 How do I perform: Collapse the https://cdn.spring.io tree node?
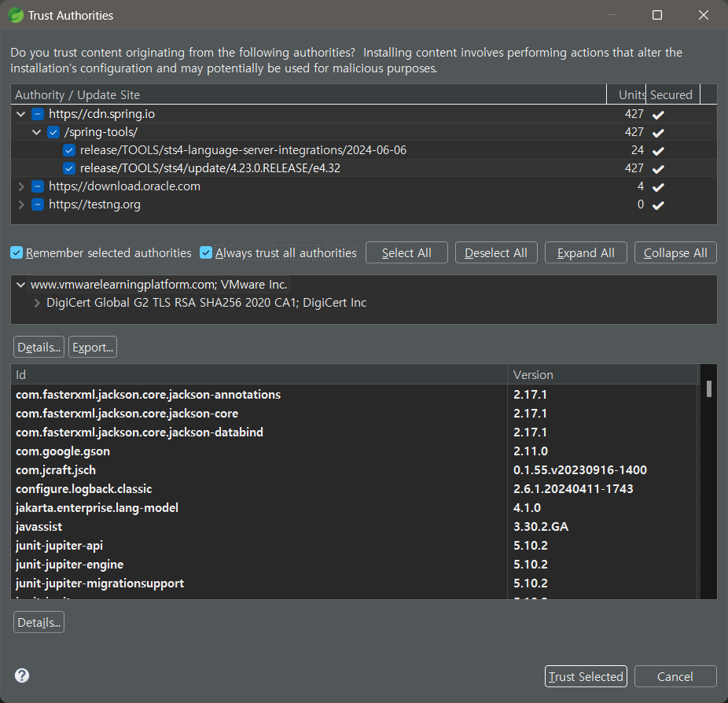[21, 114]
